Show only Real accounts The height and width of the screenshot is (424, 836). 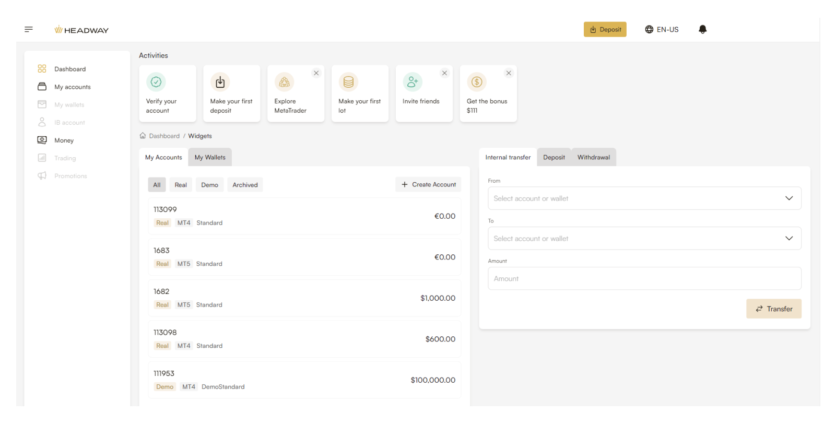coord(181,185)
